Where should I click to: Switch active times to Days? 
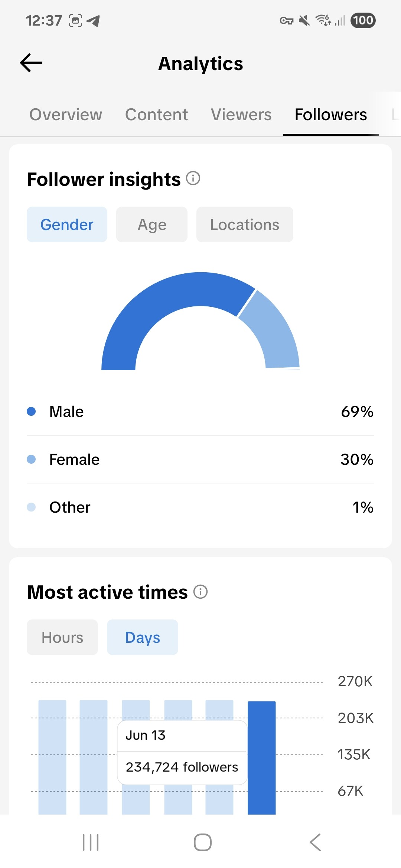coord(143,637)
